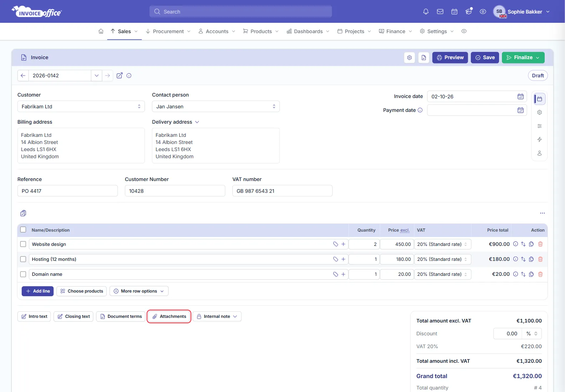565x392 pixels.
Task: Open the Finance menu
Action: click(x=396, y=31)
